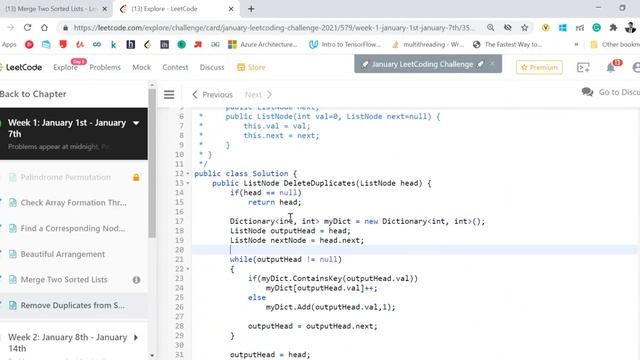Open the user profile avatar in Chrome toolbar
This screenshot has width=640, height=360.
[630, 28]
